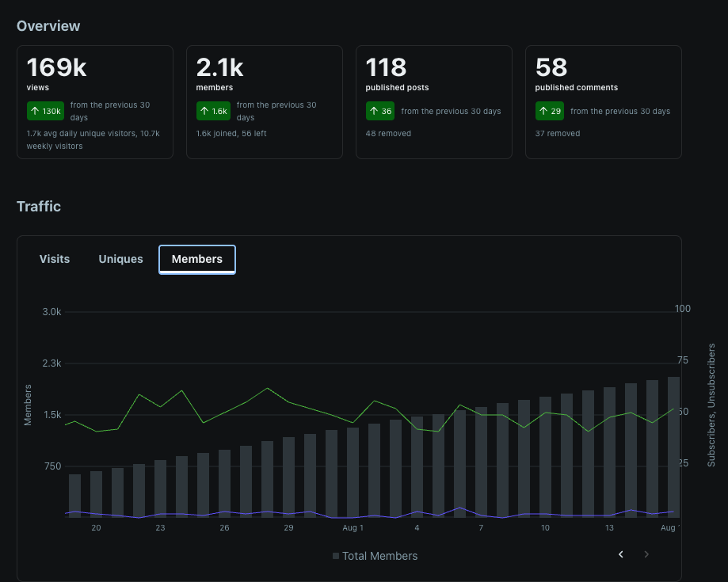The height and width of the screenshot is (582, 728).
Task: Click the up-arrow icon in the 36 posts badge
Action: coord(374,111)
